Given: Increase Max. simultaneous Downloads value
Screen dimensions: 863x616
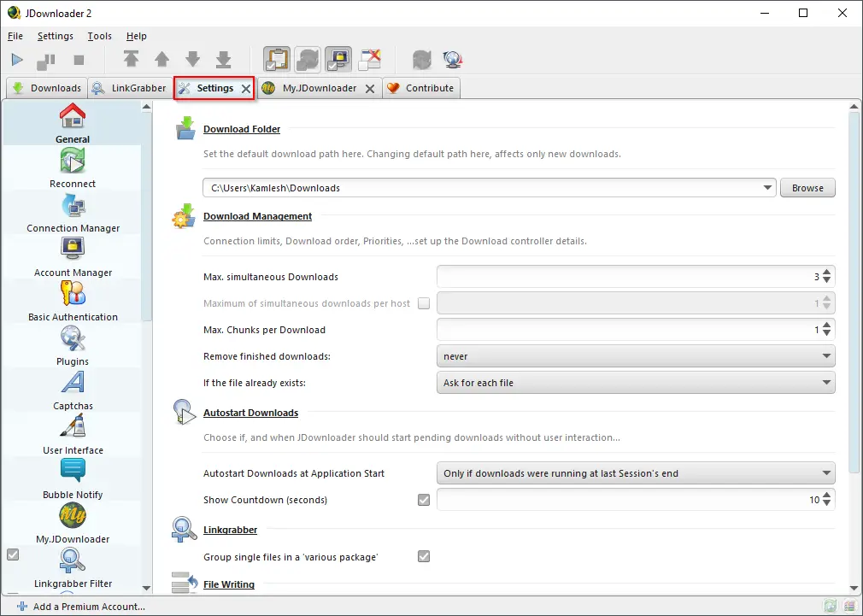Looking at the screenshot, I should [826, 272].
